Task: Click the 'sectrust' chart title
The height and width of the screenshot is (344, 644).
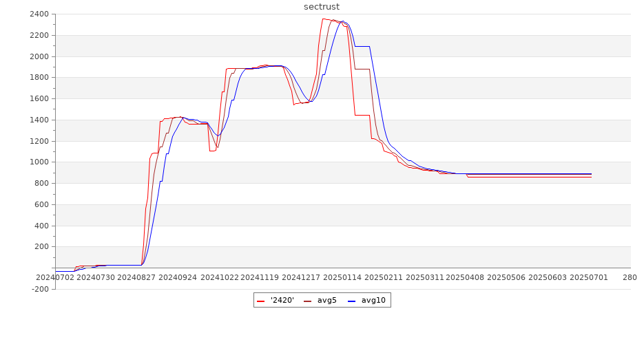Action: point(322,7)
